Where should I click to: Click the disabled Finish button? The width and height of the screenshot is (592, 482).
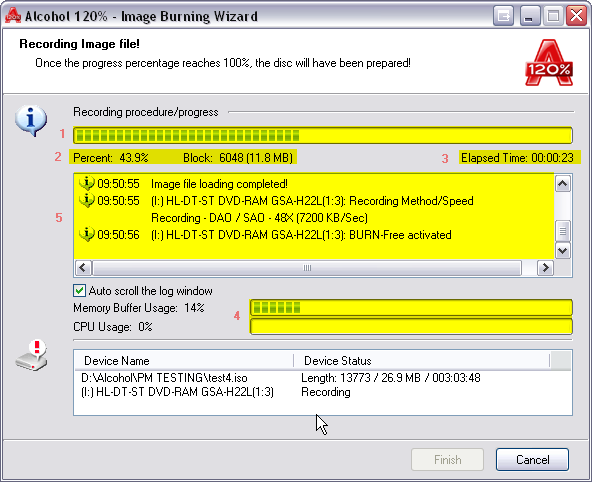pyautogui.click(x=447, y=459)
